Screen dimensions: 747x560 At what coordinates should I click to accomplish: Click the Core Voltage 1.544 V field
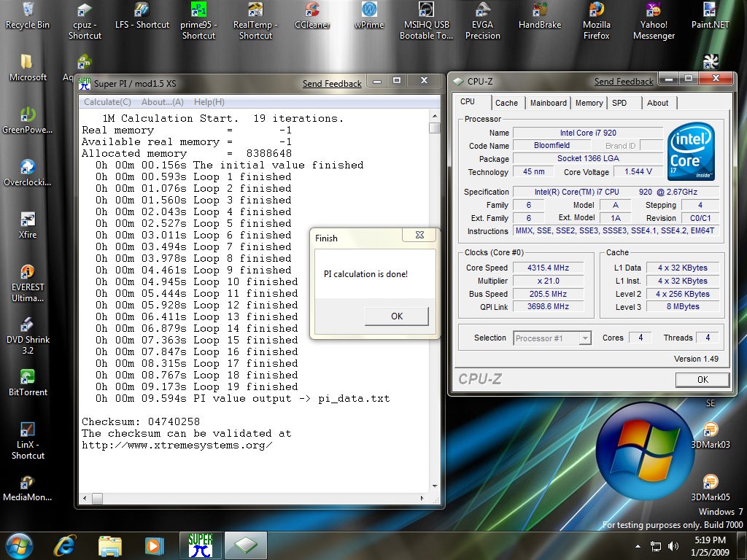click(x=638, y=171)
